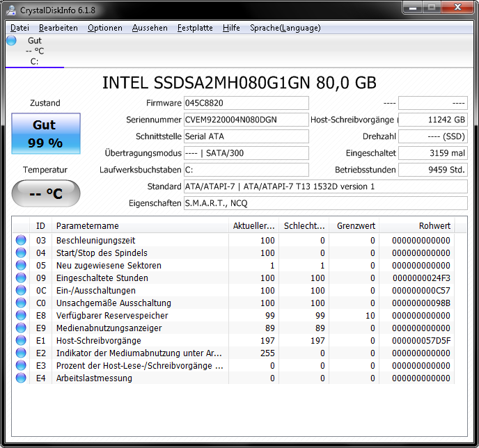Click status orb of Unsachgemäße Ausschaltung
The image size is (479, 448).
(x=21, y=303)
